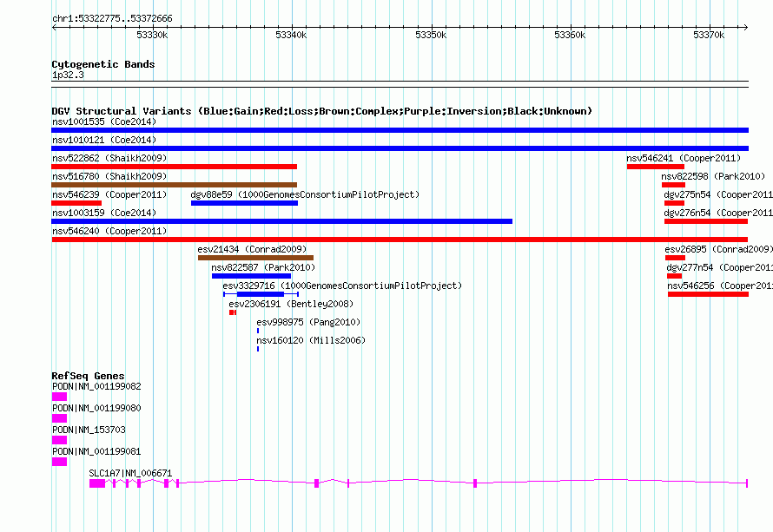Image resolution: width=773 pixels, height=532 pixels.
Task: Click the 1p32.3 band label
Action: (68, 75)
